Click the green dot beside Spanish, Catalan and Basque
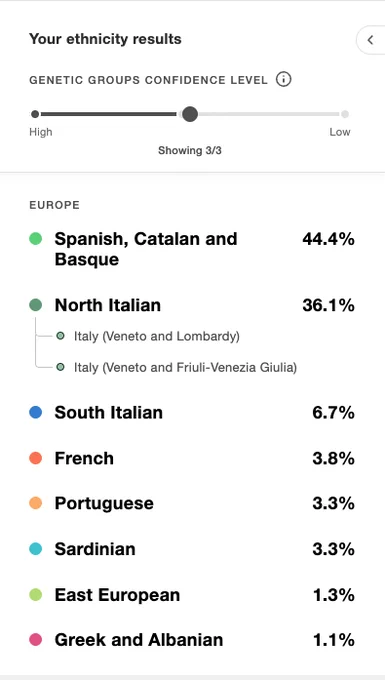The width and height of the screenshot is (385, 680). (36, 239)
